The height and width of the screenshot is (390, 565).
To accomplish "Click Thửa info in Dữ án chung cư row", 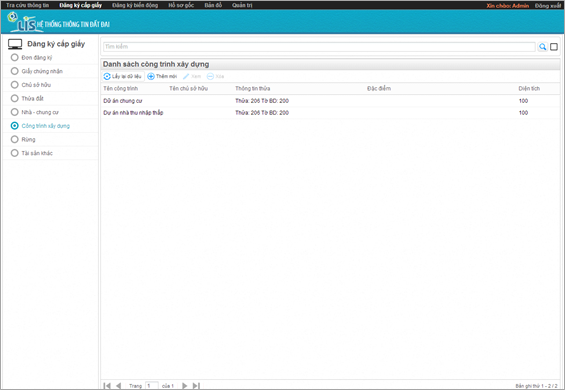I will click(x=262, y=101).
